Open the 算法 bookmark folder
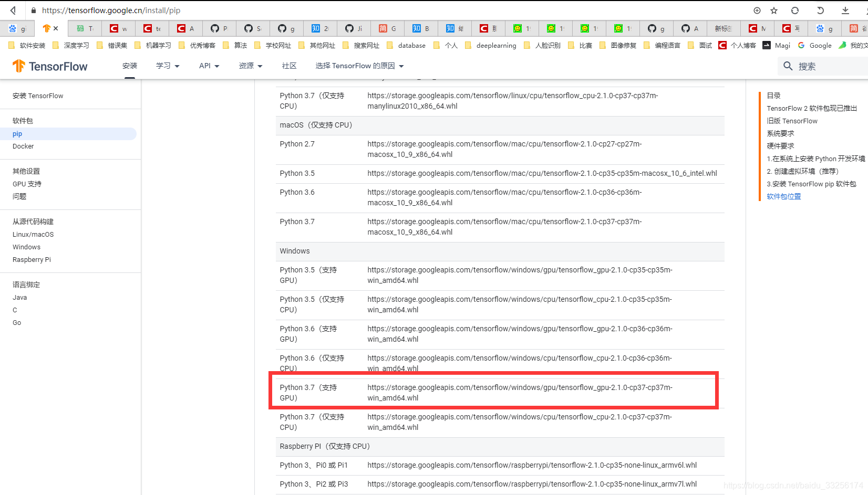Screen dimensions: 868x495 click(x=235, y=46)
